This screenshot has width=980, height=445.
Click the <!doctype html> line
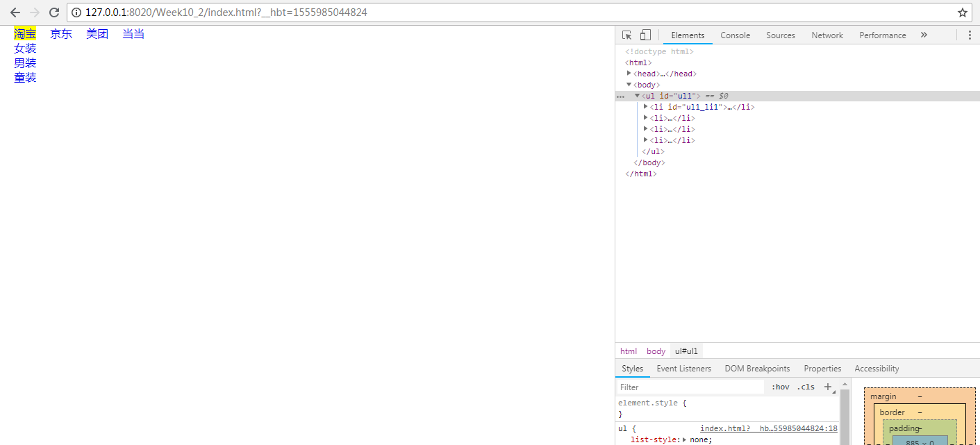coord(659,51)
